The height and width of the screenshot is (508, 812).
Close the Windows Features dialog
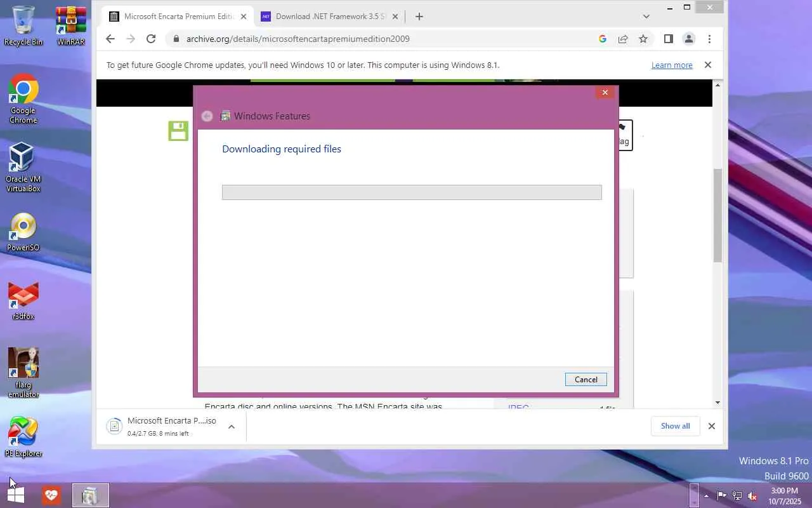[x=605, y=93]
